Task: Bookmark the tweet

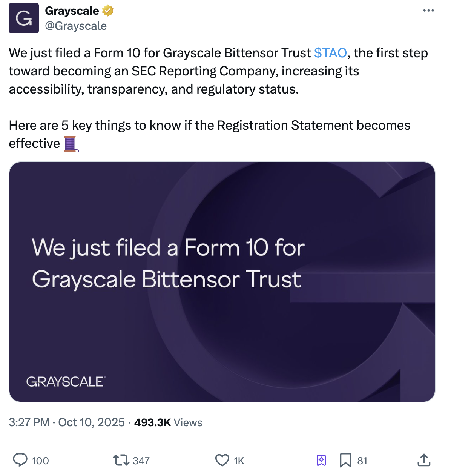Action: [x=346, y=460]
